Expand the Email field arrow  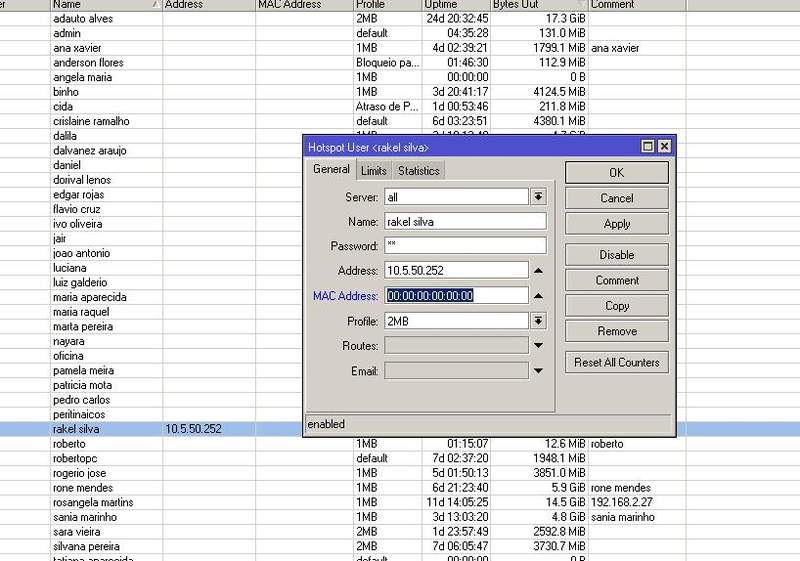(x=538, y=371)
